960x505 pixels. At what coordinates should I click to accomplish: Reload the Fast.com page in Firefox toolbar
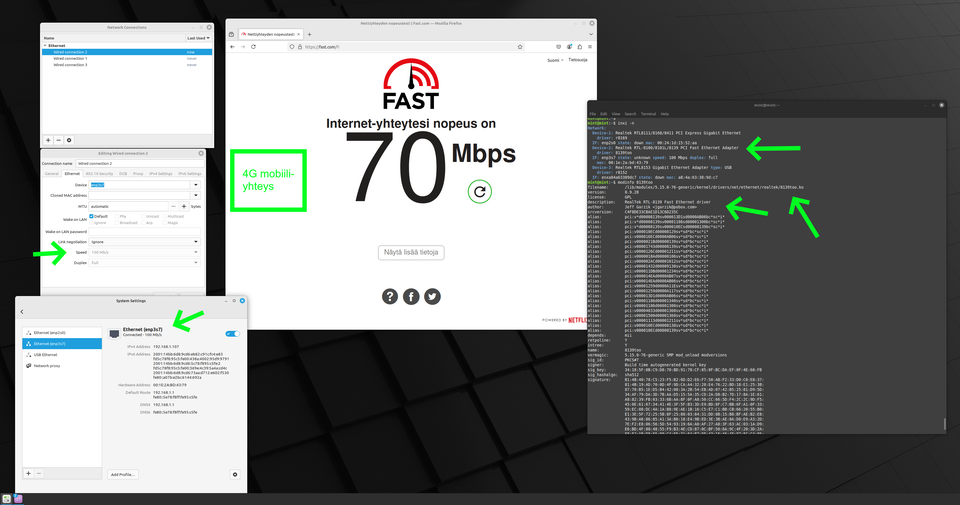(253, 47)
